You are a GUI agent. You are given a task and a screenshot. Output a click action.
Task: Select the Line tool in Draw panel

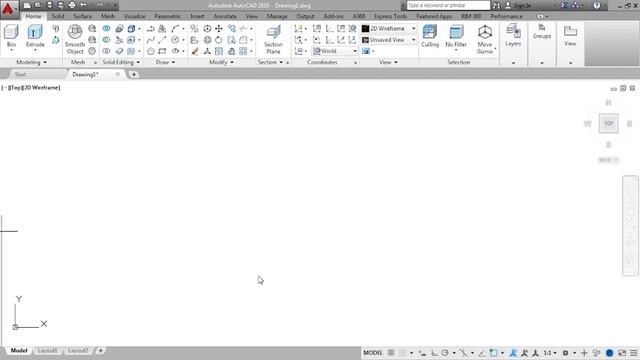(x=162, y=40)
